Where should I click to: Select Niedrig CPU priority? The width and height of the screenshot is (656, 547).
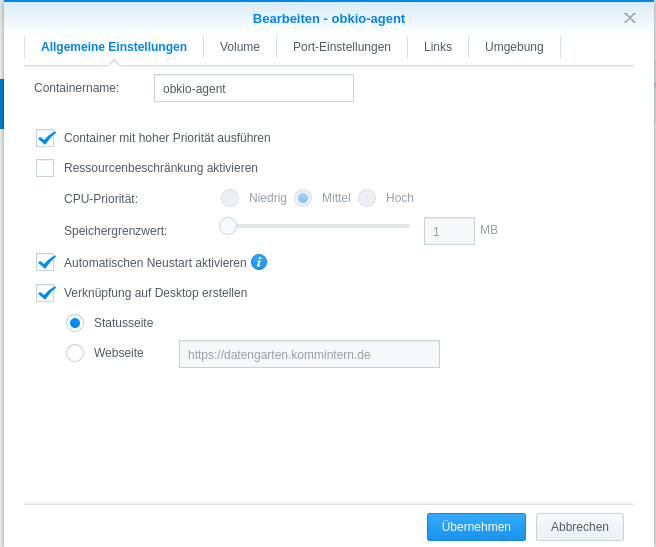(x=230, y=198)
